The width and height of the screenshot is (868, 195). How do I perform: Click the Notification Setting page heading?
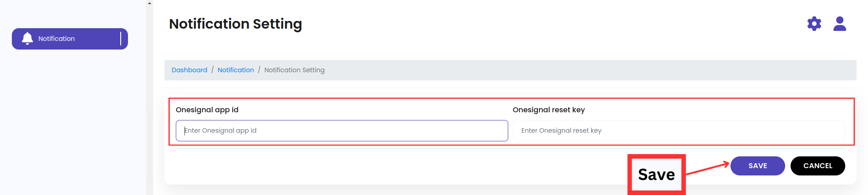tap(235, 24)
